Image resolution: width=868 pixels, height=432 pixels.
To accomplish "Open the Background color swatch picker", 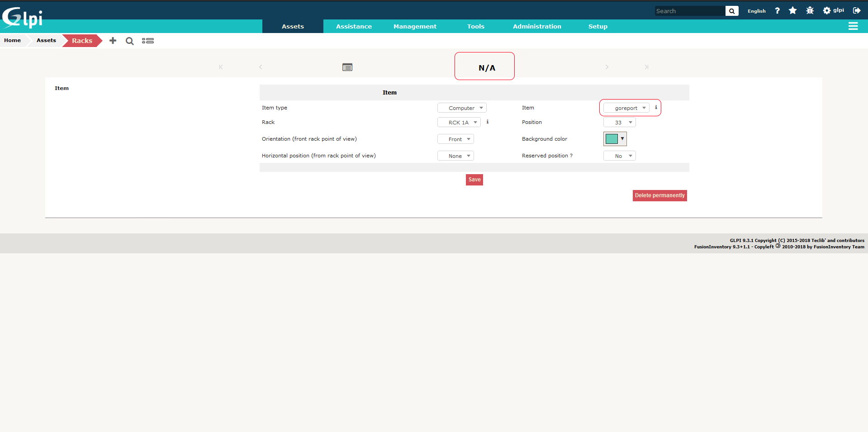I will tap(615, 139).
